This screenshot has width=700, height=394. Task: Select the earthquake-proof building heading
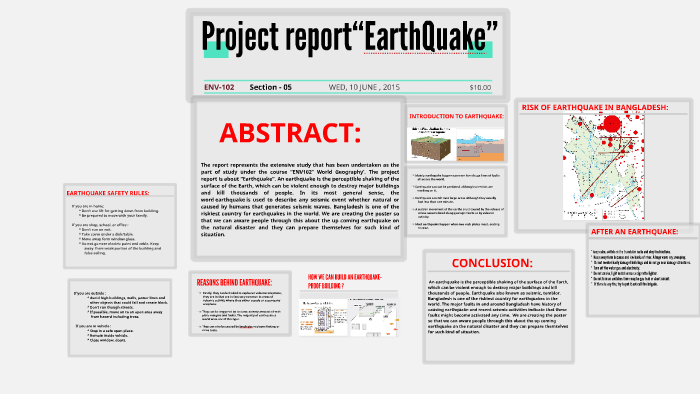(x=345, y=281)
